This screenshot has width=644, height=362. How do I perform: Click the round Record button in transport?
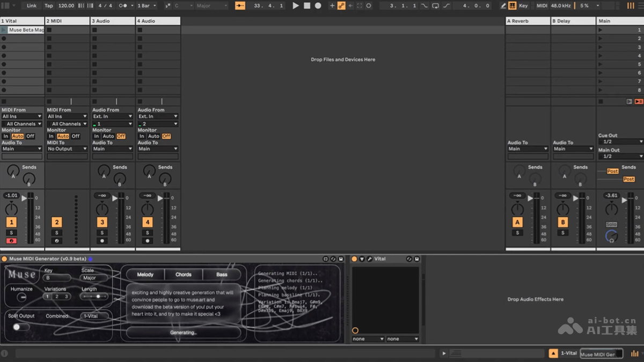tap(318, 6)
